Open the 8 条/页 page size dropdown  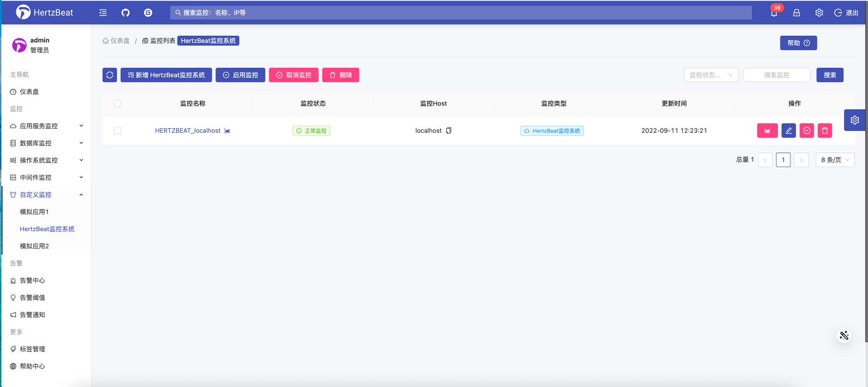[835, 160]
